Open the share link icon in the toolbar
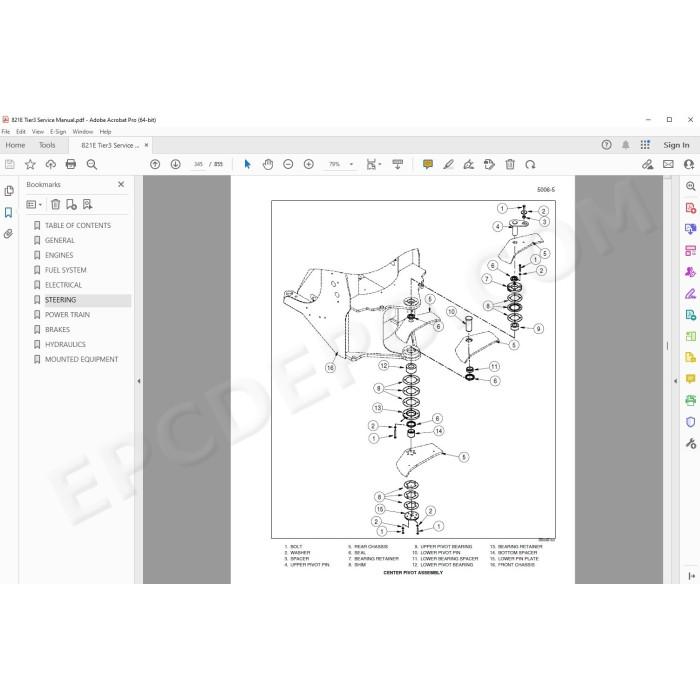The width and height of the screenshot is (700, 700). coord(647,165)
